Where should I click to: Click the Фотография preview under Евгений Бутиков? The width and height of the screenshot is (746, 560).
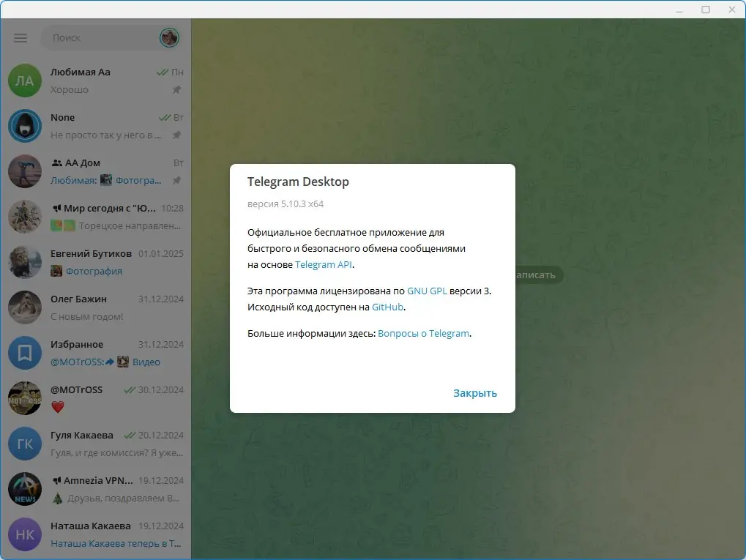pos(94,271)
